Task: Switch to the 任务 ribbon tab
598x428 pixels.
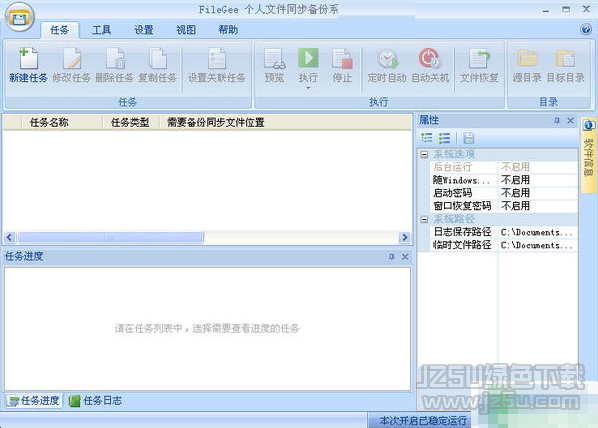Action: tap(59, 30)
